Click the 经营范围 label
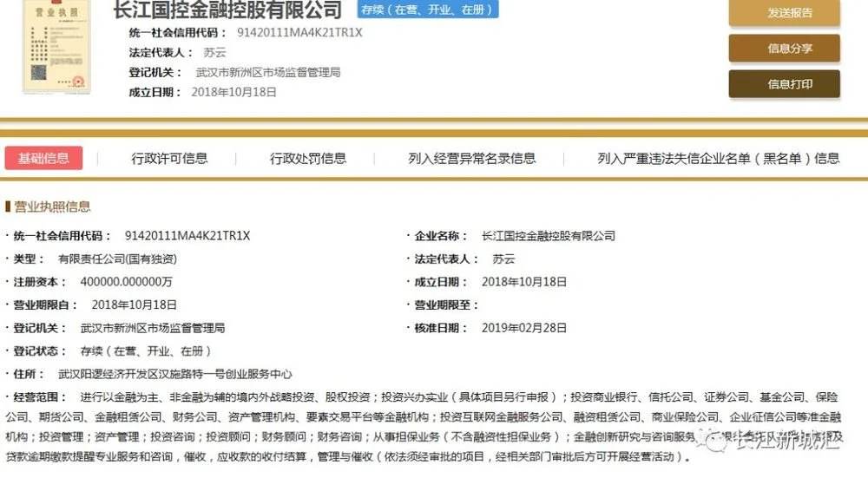 tap(40, 397)
